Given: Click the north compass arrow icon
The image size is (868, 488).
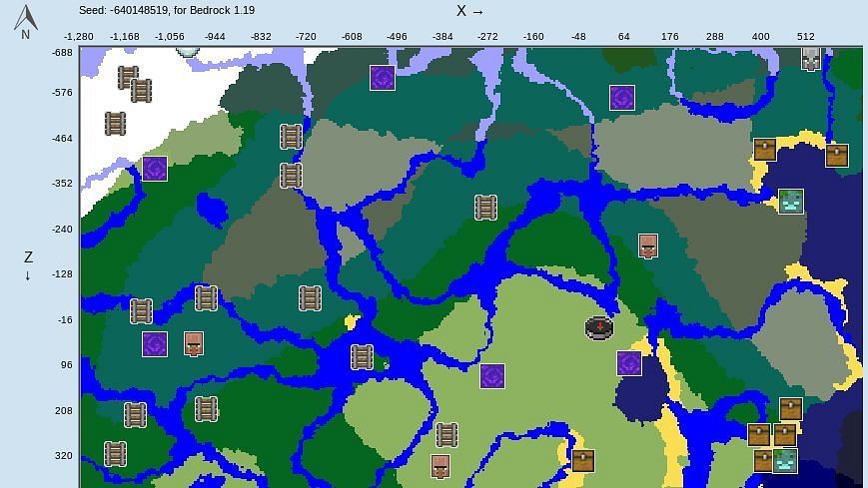Looking at the screenshot, I should click(x=25, y=19).
